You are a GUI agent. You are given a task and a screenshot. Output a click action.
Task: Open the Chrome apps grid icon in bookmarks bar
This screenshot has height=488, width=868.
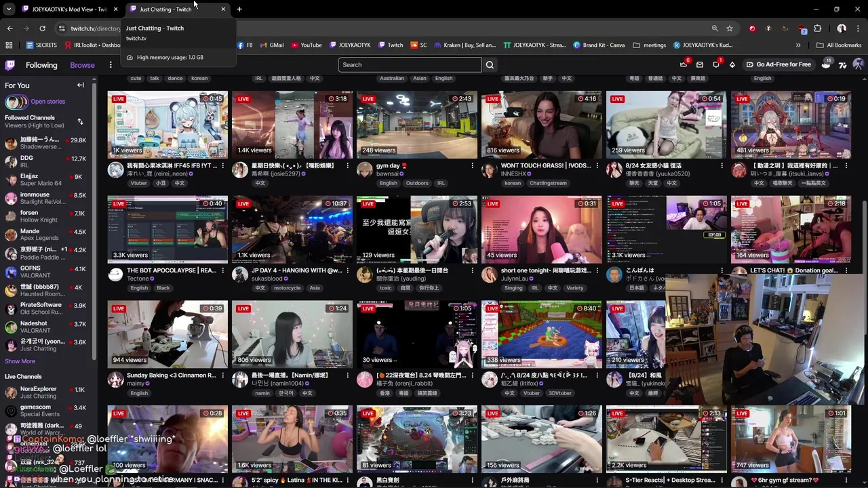[9, 45]
